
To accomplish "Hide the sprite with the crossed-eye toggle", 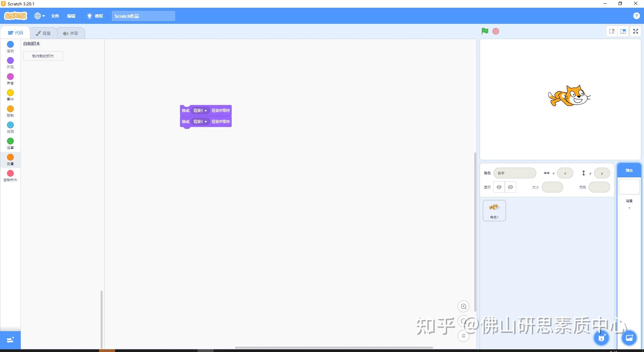I will point(510,187).
